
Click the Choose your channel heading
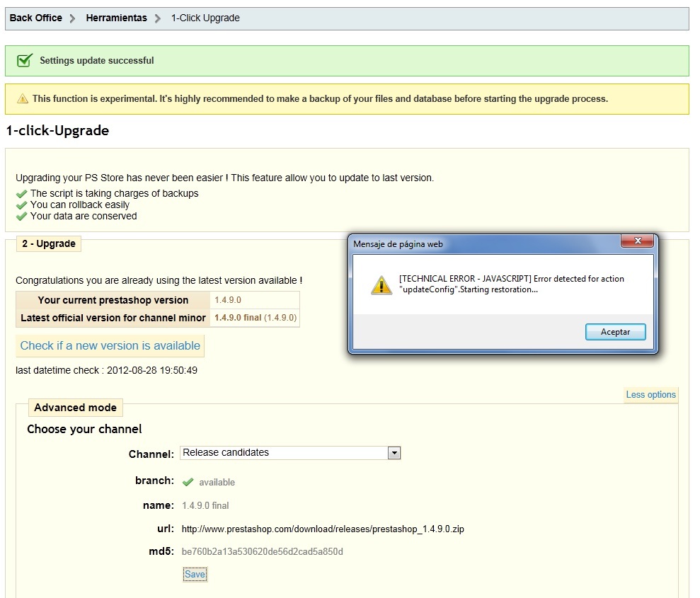pos(84,429)
